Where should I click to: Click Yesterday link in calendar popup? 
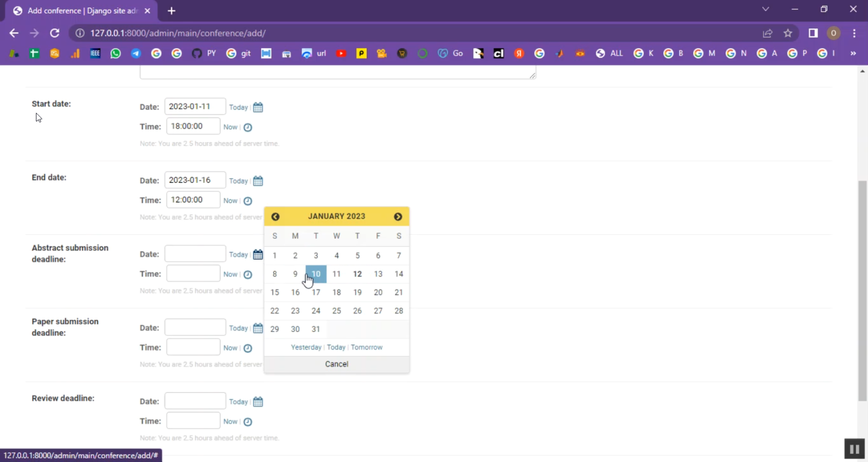(x=306, y=348)
